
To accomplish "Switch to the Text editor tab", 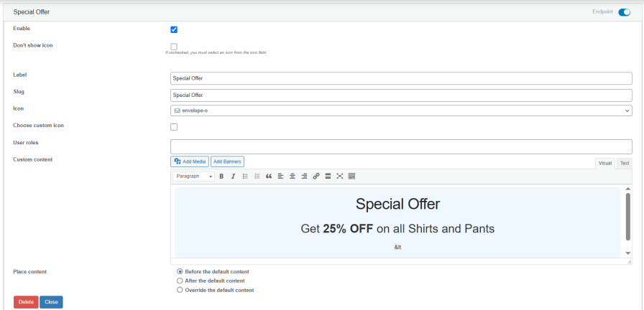I will [x=625, y=163].
